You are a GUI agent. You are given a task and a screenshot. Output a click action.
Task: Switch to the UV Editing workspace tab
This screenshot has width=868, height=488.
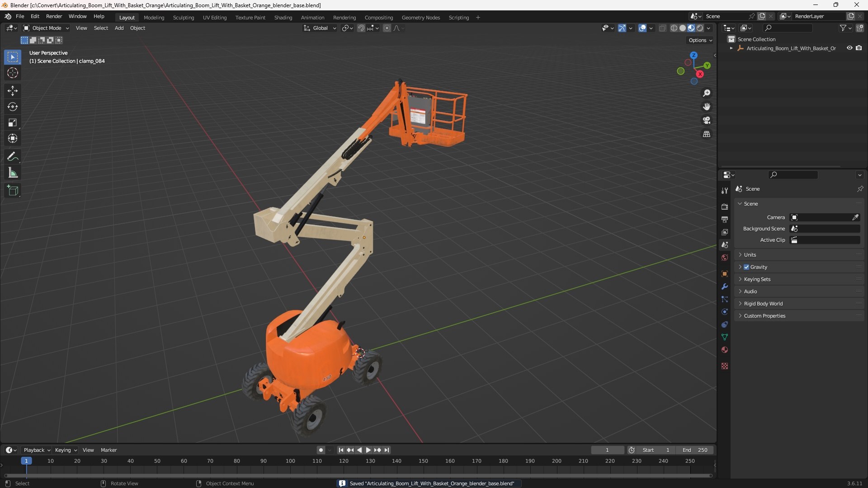tap(215, 18)
